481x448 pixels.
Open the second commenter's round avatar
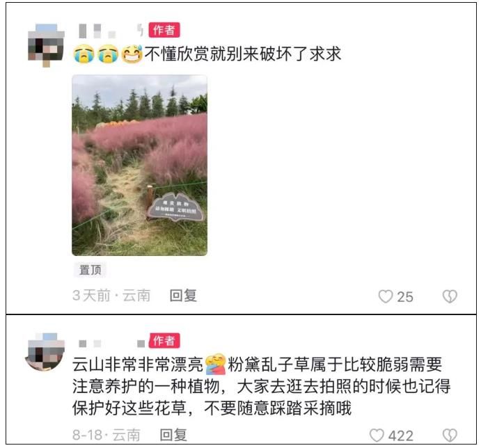(x=45, y=352)
